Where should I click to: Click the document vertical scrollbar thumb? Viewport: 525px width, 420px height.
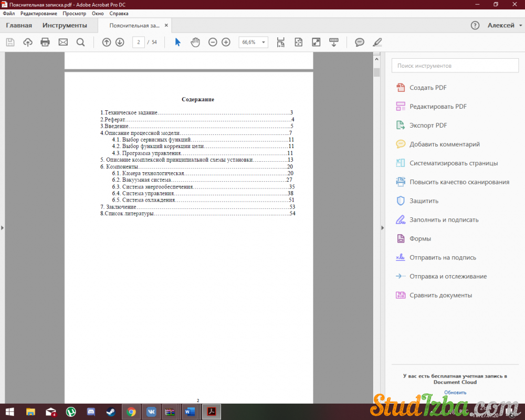coord(376,72)
